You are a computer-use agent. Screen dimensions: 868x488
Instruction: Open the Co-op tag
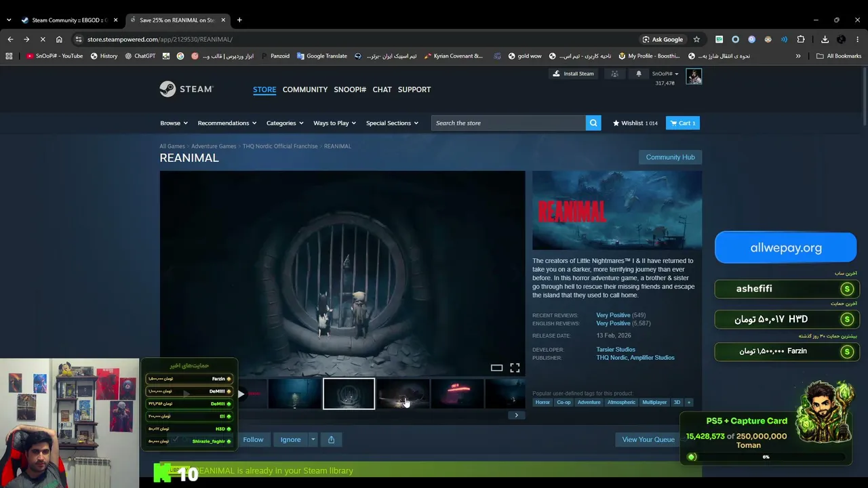pyautogui.click(x=564, y=402)
